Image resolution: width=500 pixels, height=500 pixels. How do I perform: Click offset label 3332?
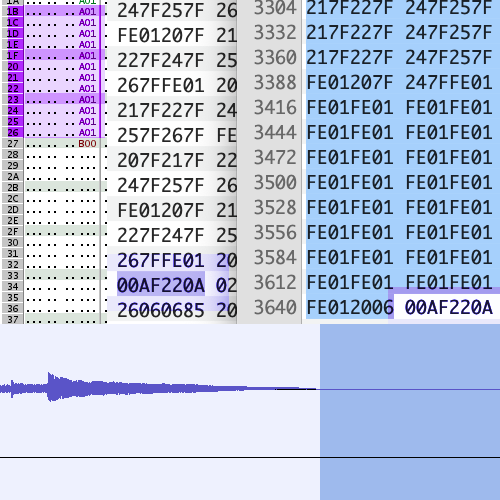[x=275, y=33]
